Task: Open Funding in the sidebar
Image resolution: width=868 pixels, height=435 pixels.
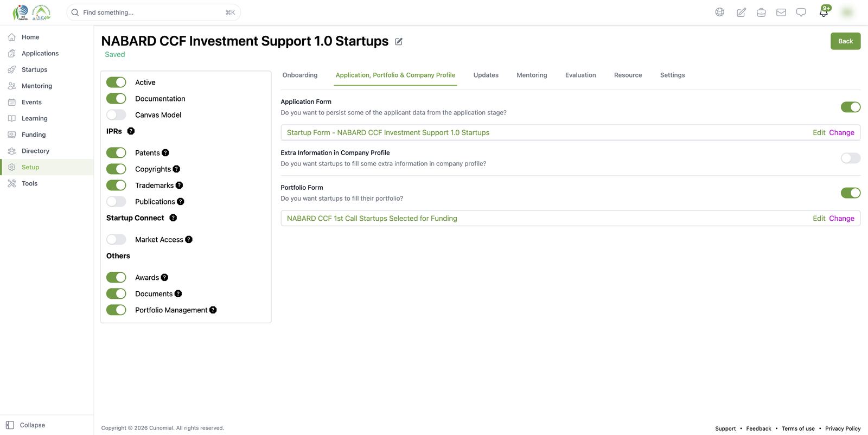Action: 47,135
